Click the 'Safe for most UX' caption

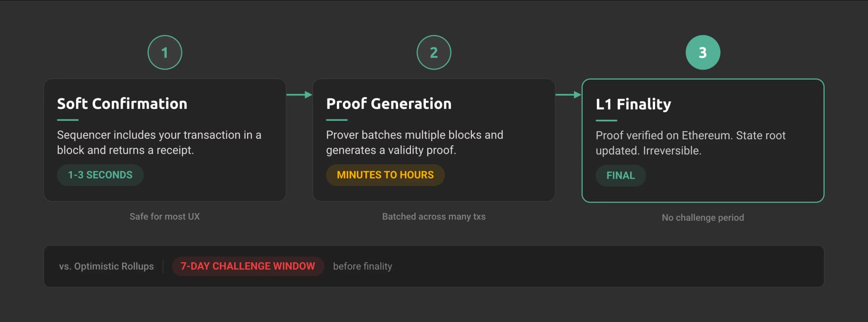coord(165,217)
